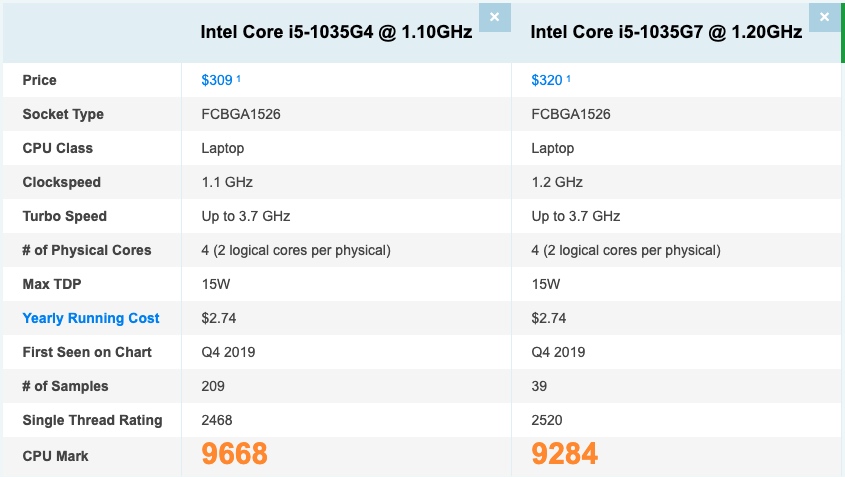Image resolution: width=845 pixels, height=477 pixels.
Task: Select the First Seen on Chart label
Action: point(87,352)
